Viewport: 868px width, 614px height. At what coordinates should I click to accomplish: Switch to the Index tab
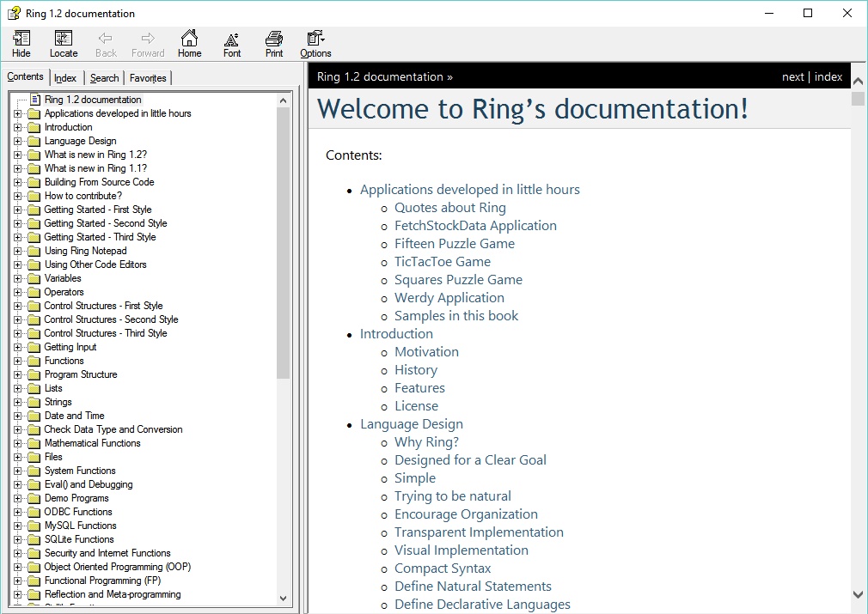(x=65, y=78)
